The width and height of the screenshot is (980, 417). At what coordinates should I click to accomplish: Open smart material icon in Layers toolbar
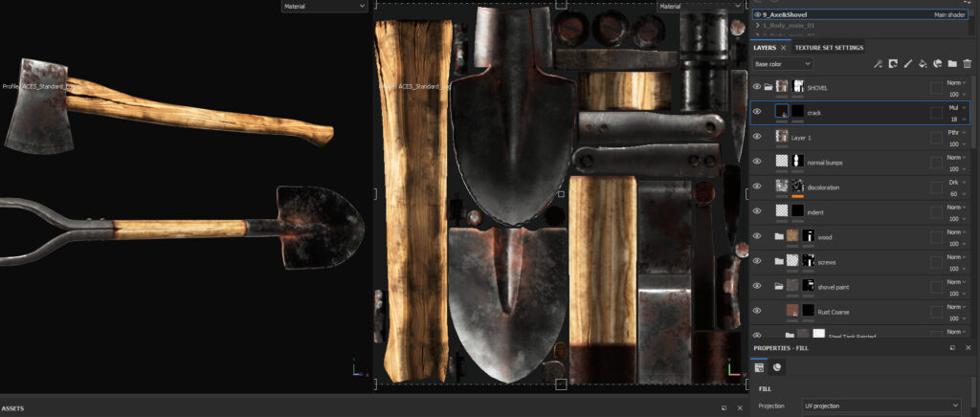[x=938, y=64]
